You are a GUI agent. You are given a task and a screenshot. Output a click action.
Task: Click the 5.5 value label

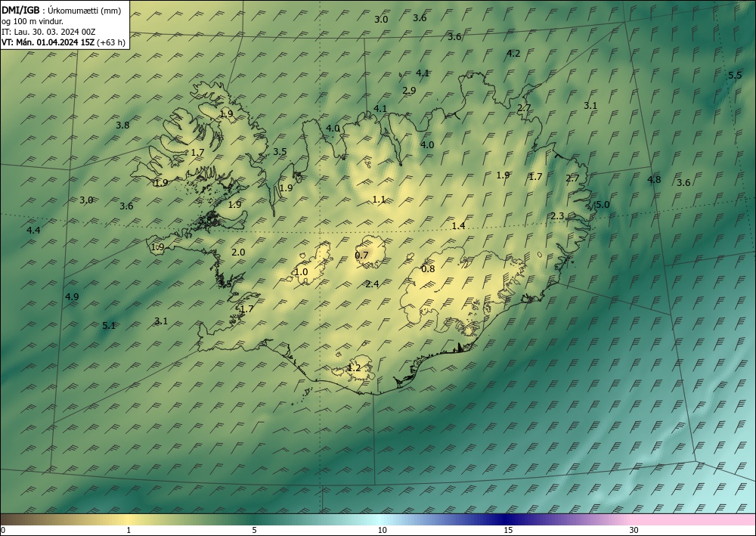735,75
